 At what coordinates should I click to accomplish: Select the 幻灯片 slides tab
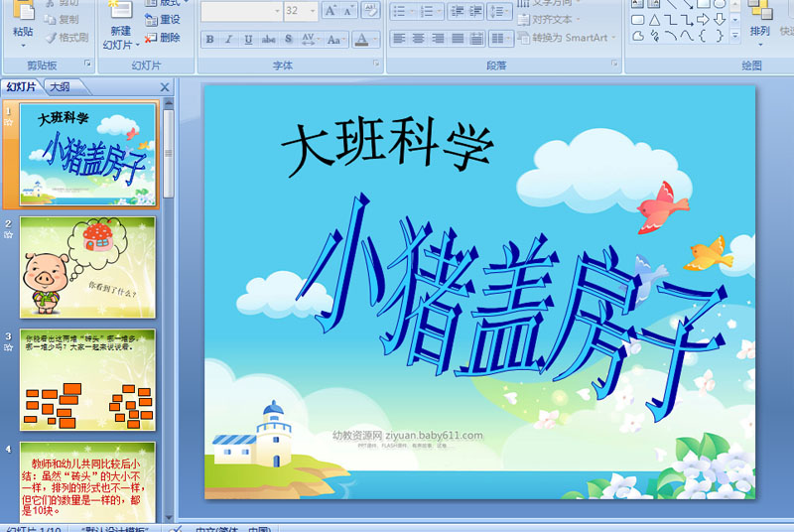click(x=21, y=87)
